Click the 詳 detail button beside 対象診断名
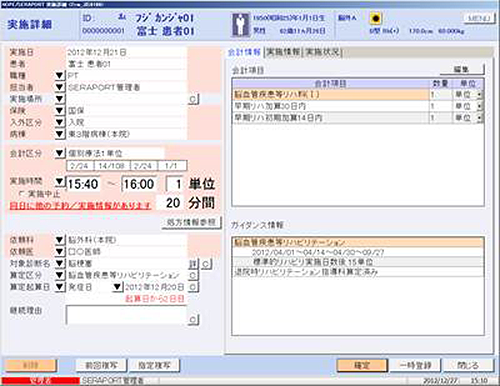 point(193,264)
